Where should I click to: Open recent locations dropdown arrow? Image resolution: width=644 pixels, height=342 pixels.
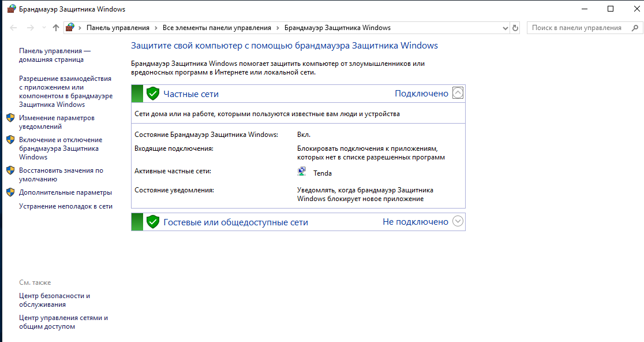coord(44,28)
